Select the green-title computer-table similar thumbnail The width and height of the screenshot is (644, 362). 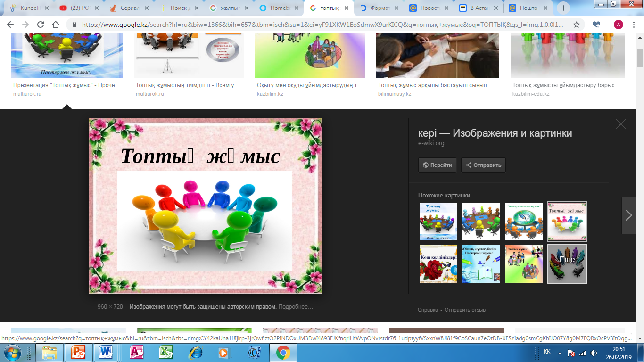coord(524,222)
